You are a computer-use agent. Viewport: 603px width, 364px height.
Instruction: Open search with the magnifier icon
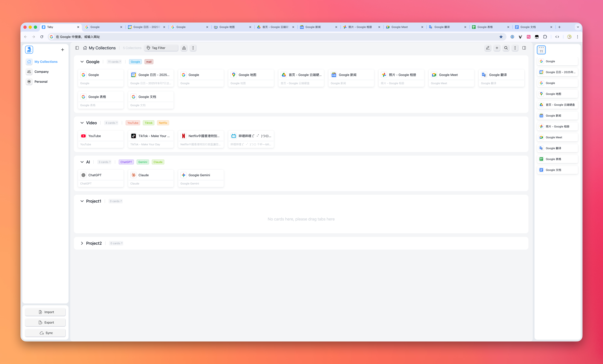click(x=506, y=48)
